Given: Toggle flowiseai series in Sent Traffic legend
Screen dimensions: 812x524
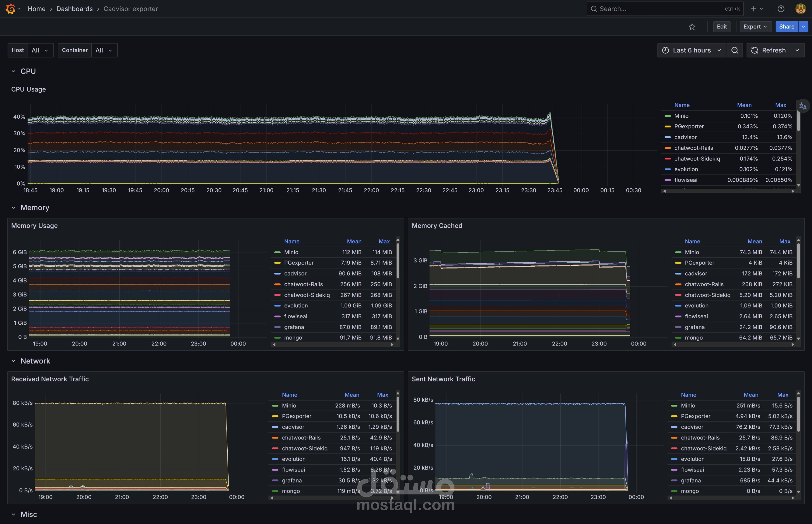Looking at the screenshot, I should pos(692,470).
